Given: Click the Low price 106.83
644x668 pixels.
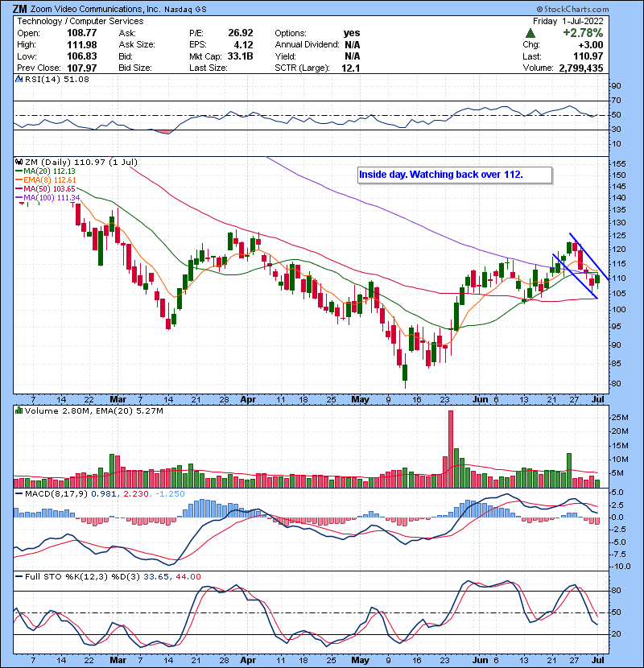Looking at the screenshot, I should tap(82, 56).
